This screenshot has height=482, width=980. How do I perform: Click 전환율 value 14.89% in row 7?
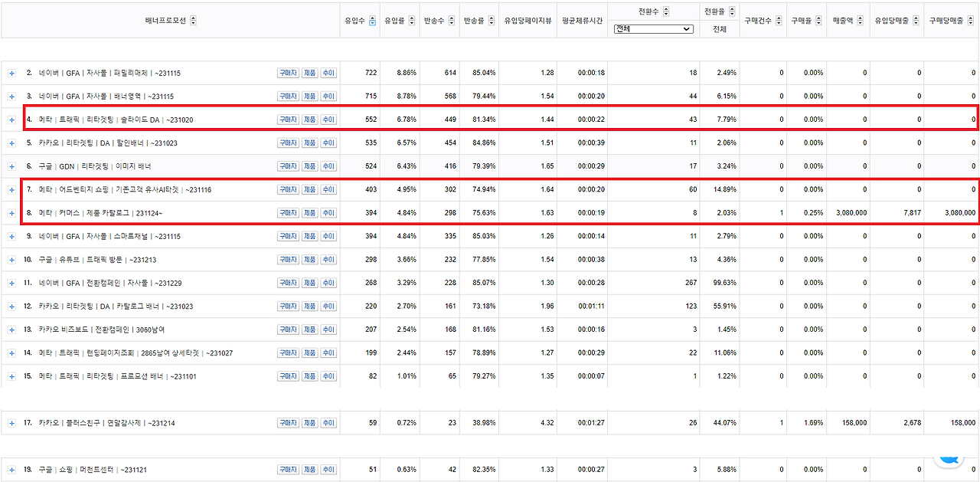725,189
